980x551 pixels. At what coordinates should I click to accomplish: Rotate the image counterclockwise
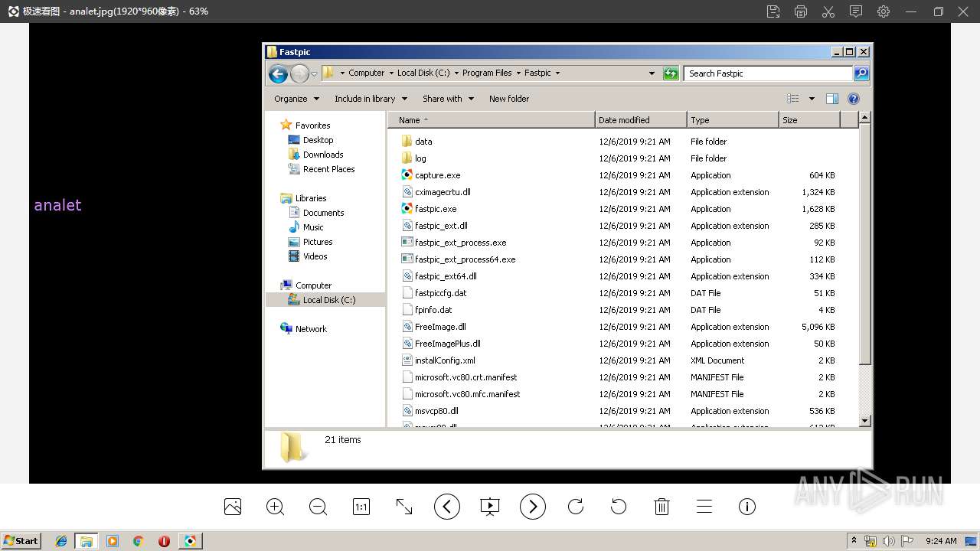coord(619,507)
